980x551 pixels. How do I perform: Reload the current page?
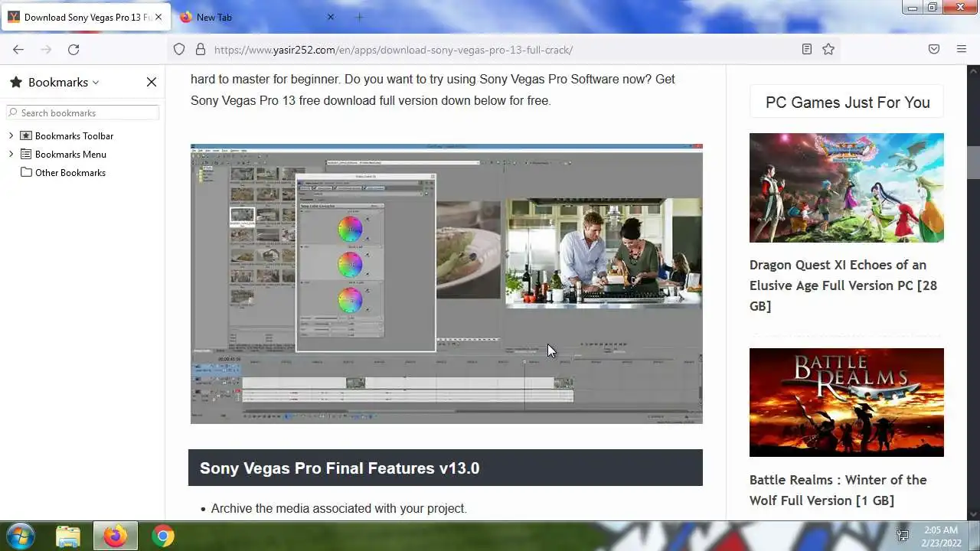(x=73, y=49)
